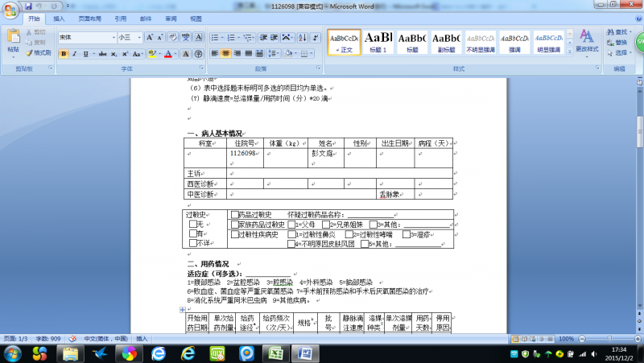Expand the styles gallery more arrow
The image size is (644, 363).
click(570, 52)
